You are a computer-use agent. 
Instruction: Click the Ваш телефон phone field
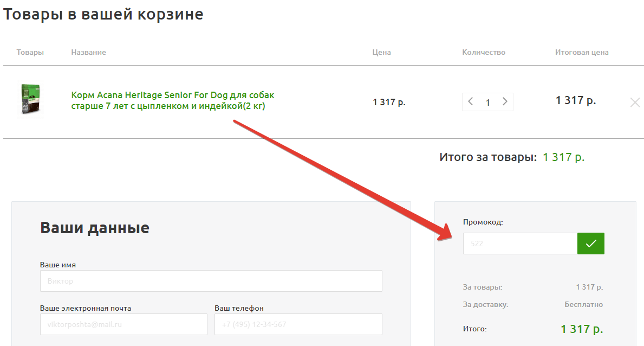pos(298,324)
